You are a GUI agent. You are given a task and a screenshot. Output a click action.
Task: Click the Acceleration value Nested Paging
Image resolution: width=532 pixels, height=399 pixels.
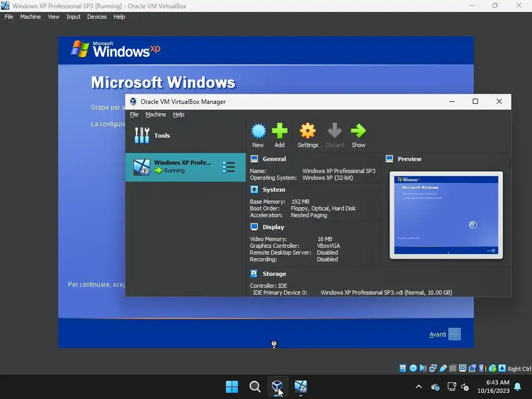tap(309, 215)
